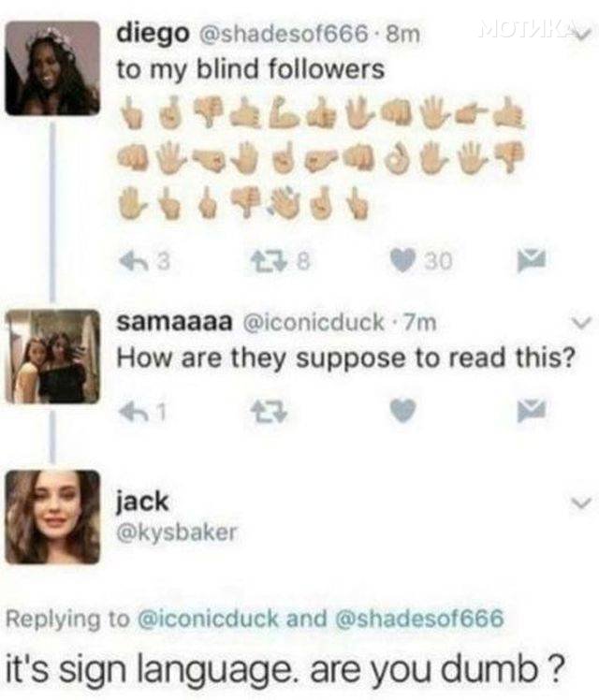Open dropdown chevron on samaaaa's tweet

[x=581, y=322]
